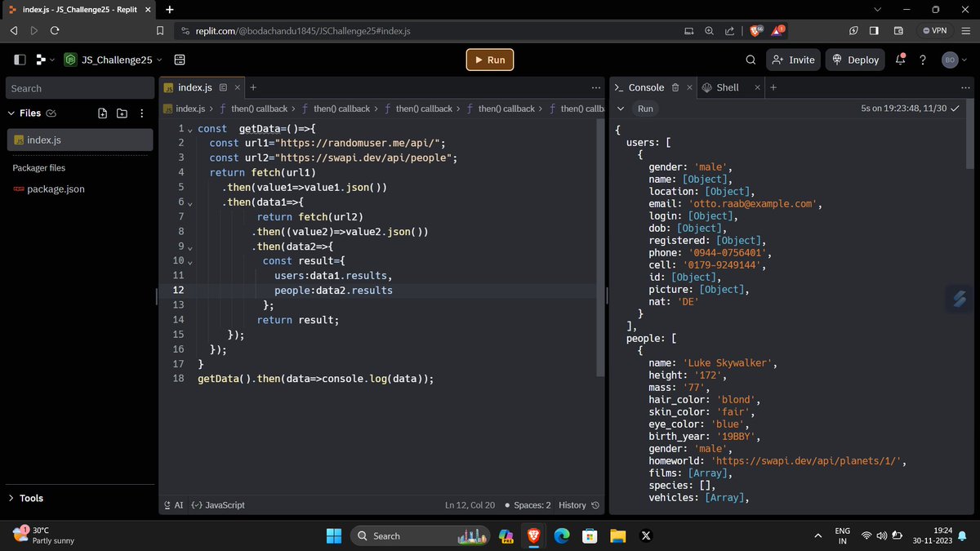Viewport: 980px width, 551px height.
Task: Open the editor pane three-dot menu
Action: 595,87
